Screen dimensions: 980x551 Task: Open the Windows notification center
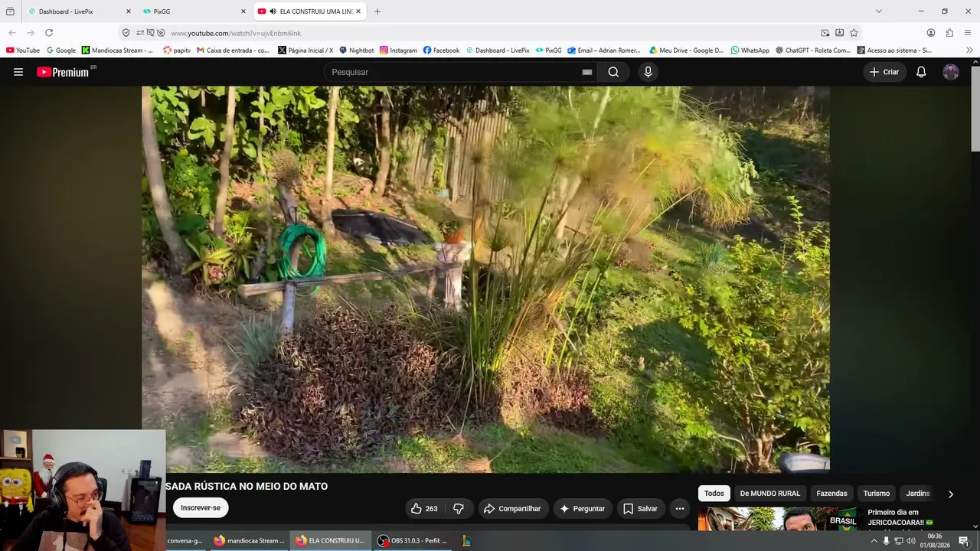(x=964, y=541)
